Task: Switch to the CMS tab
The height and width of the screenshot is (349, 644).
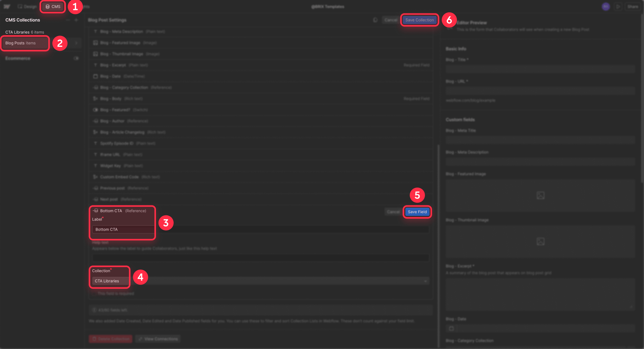Action: (53, 6)
